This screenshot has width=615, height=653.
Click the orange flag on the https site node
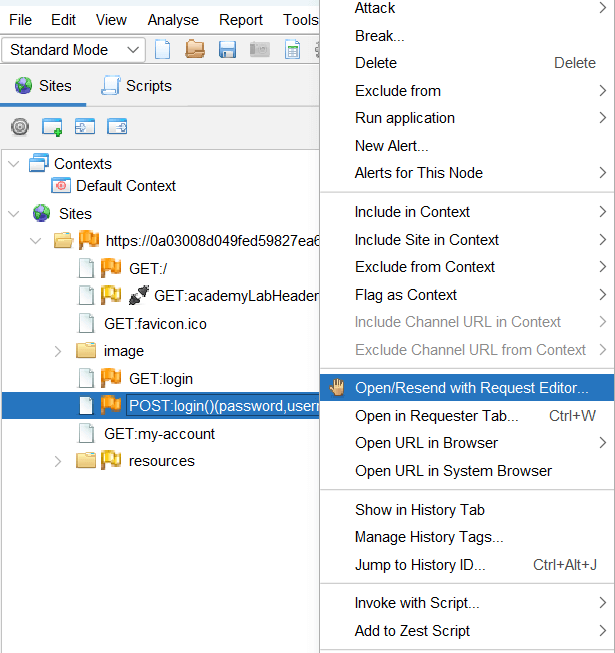pyautogui.click(x=89, y=240)
